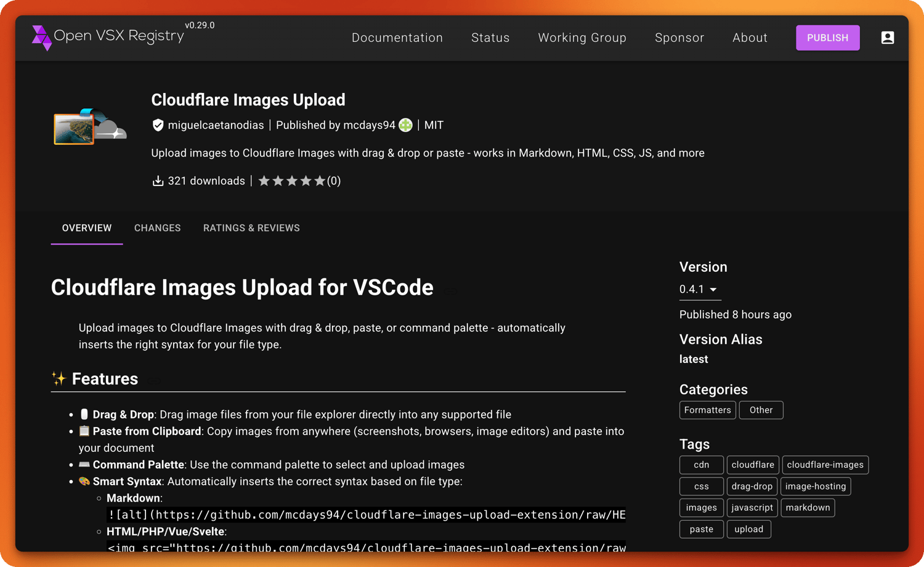Click the Cloudflare Images Upload extension icon
This screenshot has height=567, width=924.
(x=90, y=127)
